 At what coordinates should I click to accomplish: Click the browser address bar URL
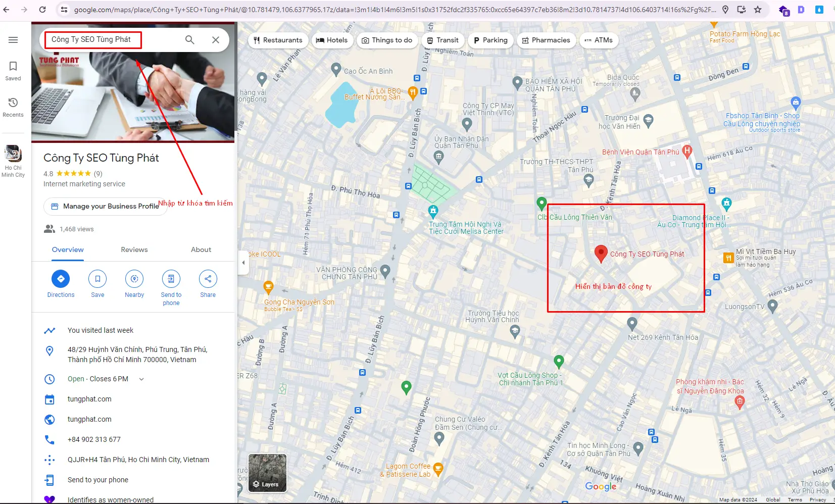tap(395, 9)
